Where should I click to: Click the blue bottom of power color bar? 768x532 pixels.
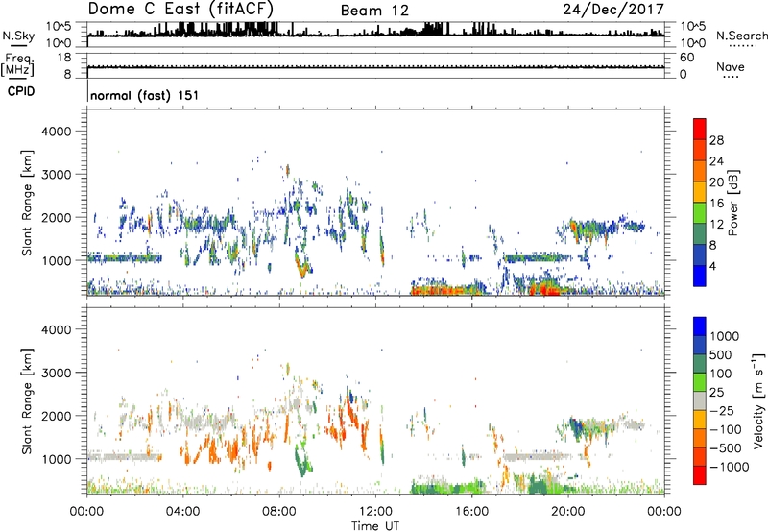pos(700,276)
